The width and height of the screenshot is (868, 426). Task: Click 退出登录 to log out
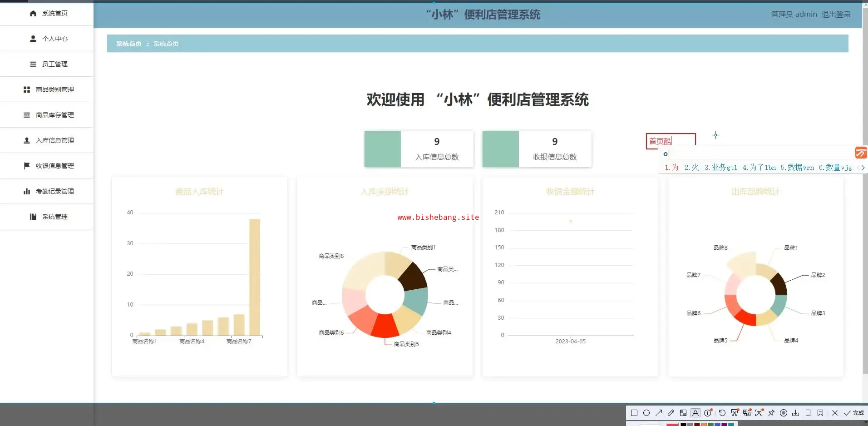click(836, 15)
